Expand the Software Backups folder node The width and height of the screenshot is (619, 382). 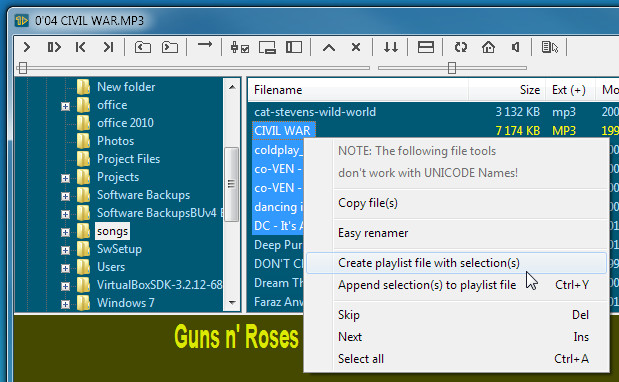pyautogui.click(x=66, y=196)
